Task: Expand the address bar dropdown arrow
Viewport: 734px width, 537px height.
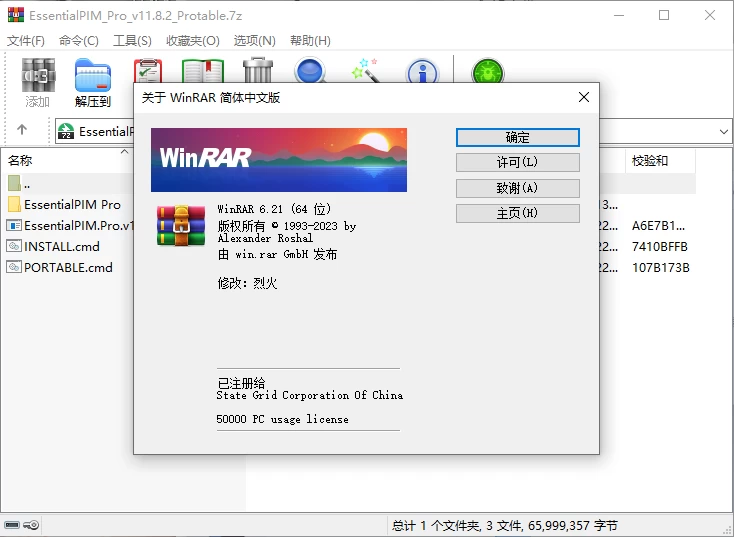Action: point(724,132)
